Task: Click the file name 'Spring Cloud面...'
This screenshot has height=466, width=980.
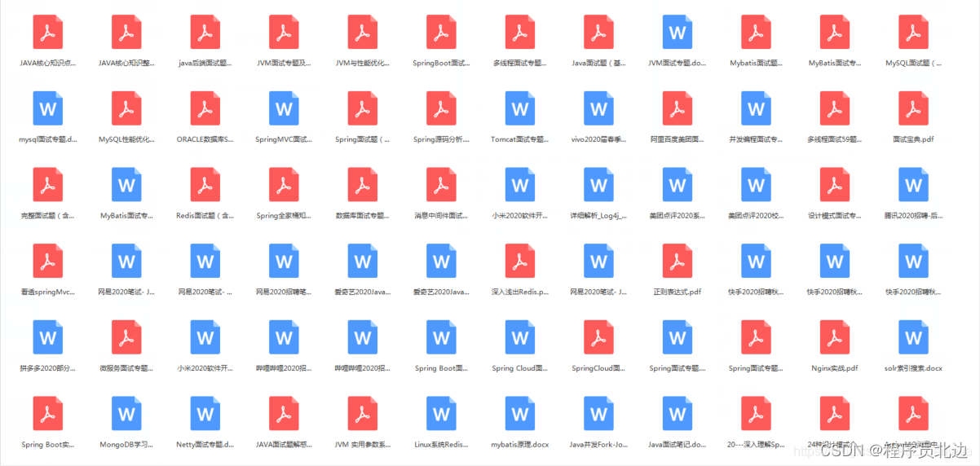Action: [520, 368]
